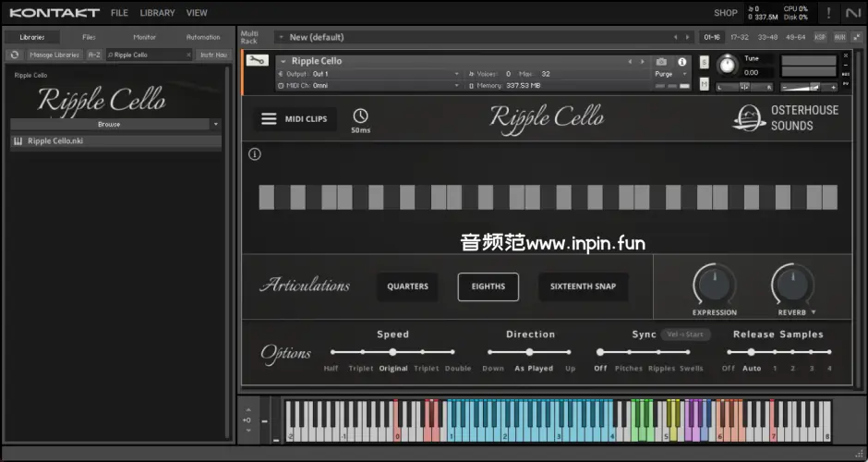Switch to the Files tab
868x462 pixels.
click(89, 37)
